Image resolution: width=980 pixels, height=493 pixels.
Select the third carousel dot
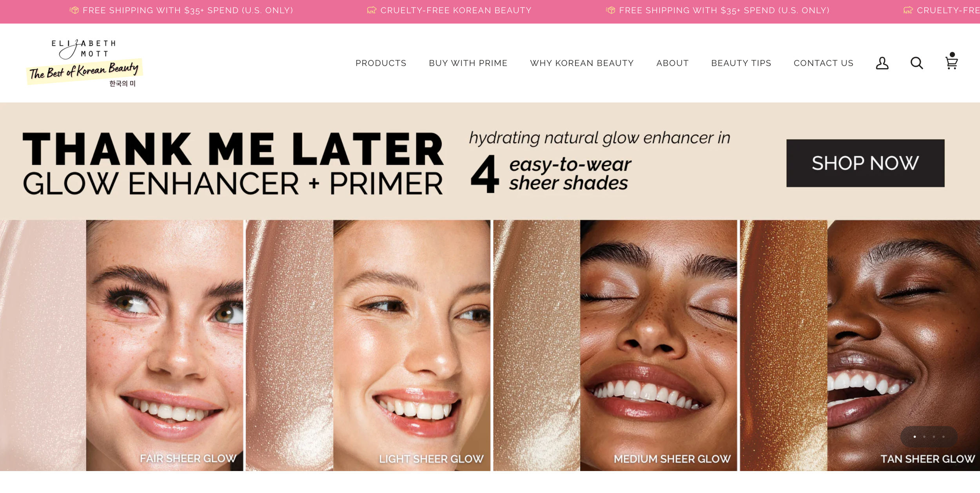pyautogui.click(x=934, y=437)
